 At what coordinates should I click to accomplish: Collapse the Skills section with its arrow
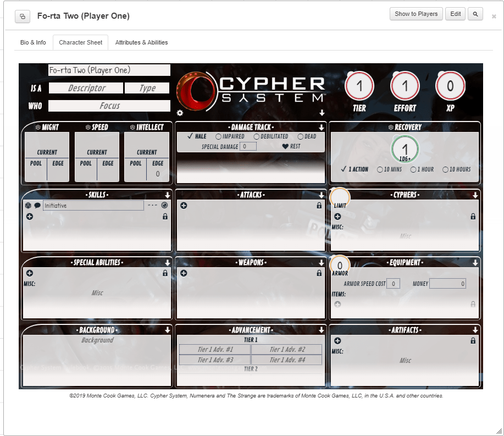click(x=167, y=195)
